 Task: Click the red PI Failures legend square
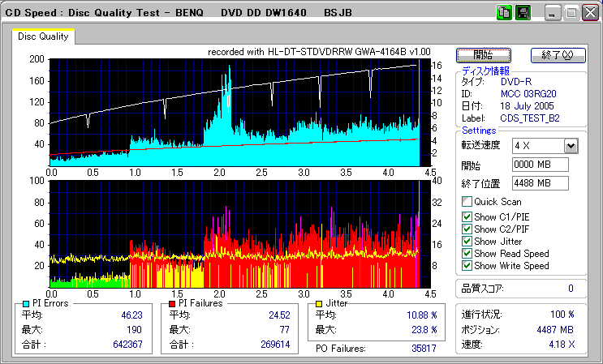tap(173, 303)
